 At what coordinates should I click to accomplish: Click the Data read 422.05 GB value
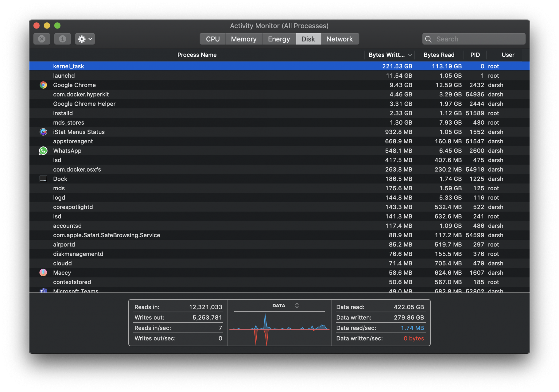click(x=409, y=307)
